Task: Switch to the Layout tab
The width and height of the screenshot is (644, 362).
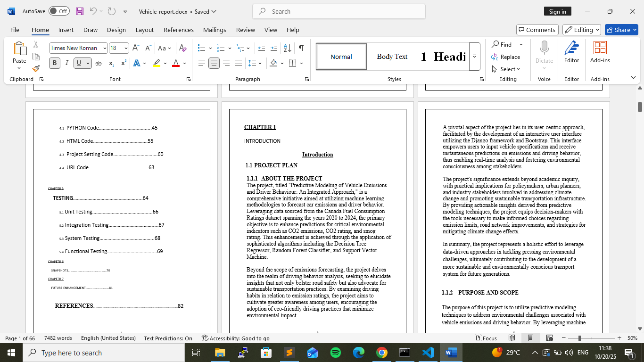Action: click(144, 30)
